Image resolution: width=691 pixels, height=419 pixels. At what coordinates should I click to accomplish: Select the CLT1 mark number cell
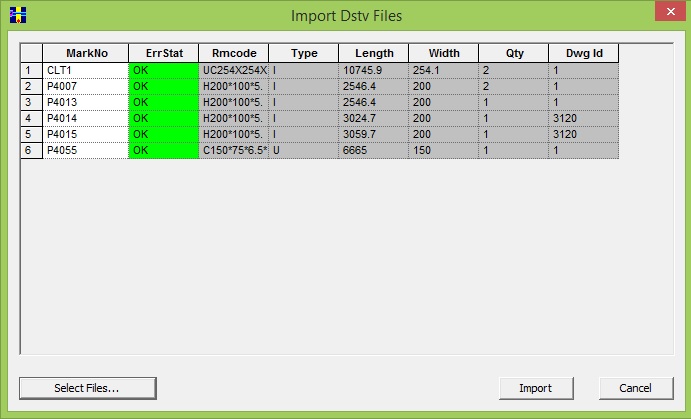click(85, 70)
